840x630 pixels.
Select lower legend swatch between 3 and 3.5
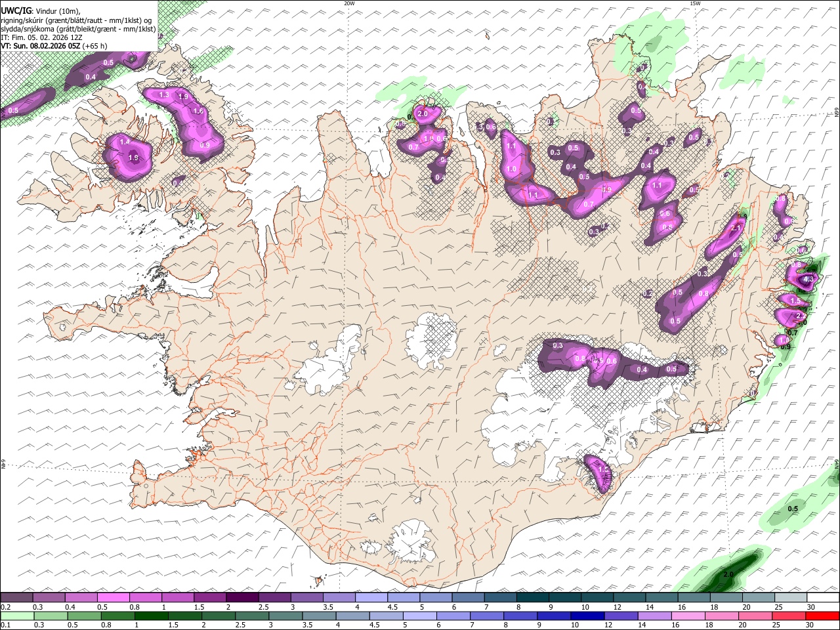pos(285,616)
